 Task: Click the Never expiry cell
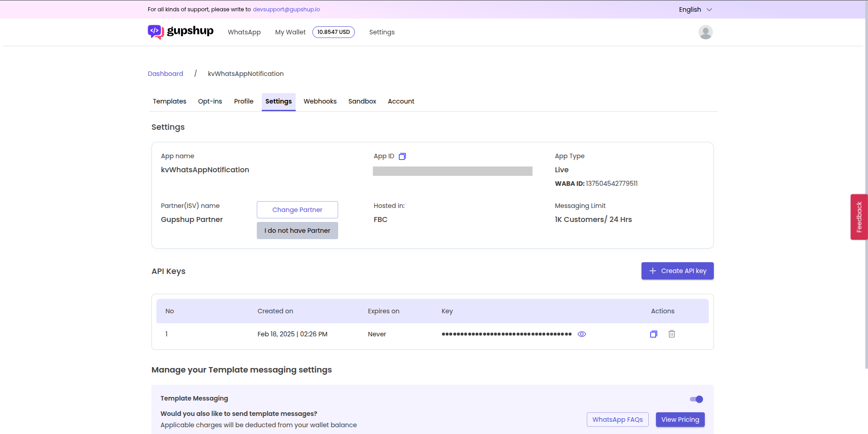(x=377, y=334)
